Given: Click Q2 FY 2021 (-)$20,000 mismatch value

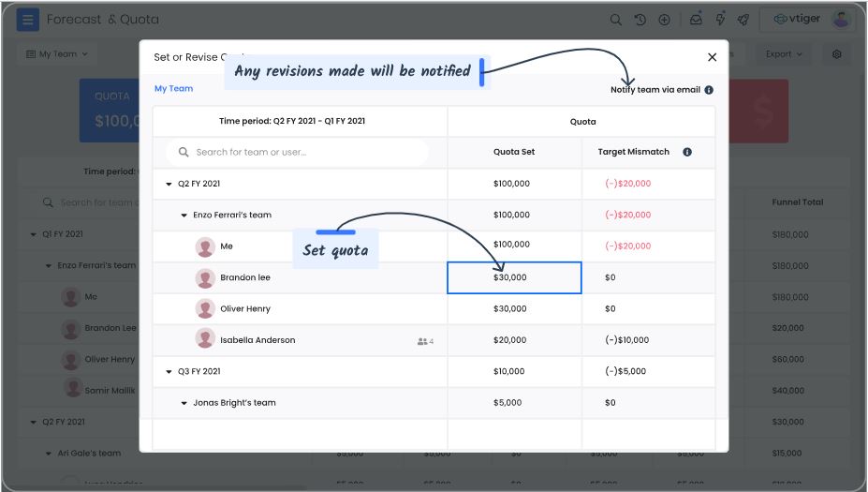Looking at the screenshot, I should coord(627,184).
